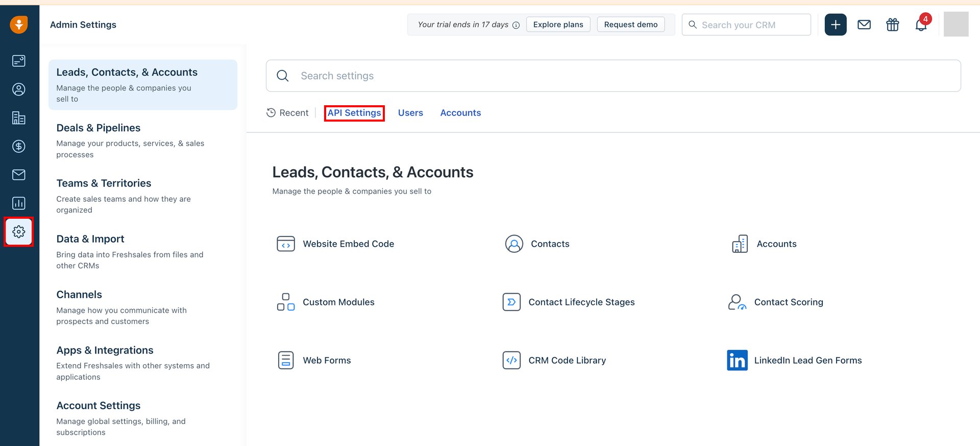Open the Users recent link

[x=410, y=113]
